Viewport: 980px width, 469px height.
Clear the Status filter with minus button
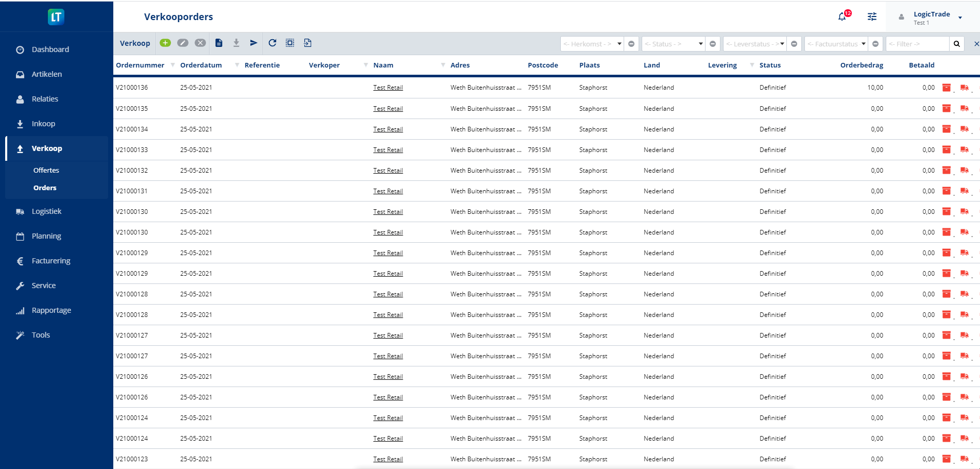point(713,44)
